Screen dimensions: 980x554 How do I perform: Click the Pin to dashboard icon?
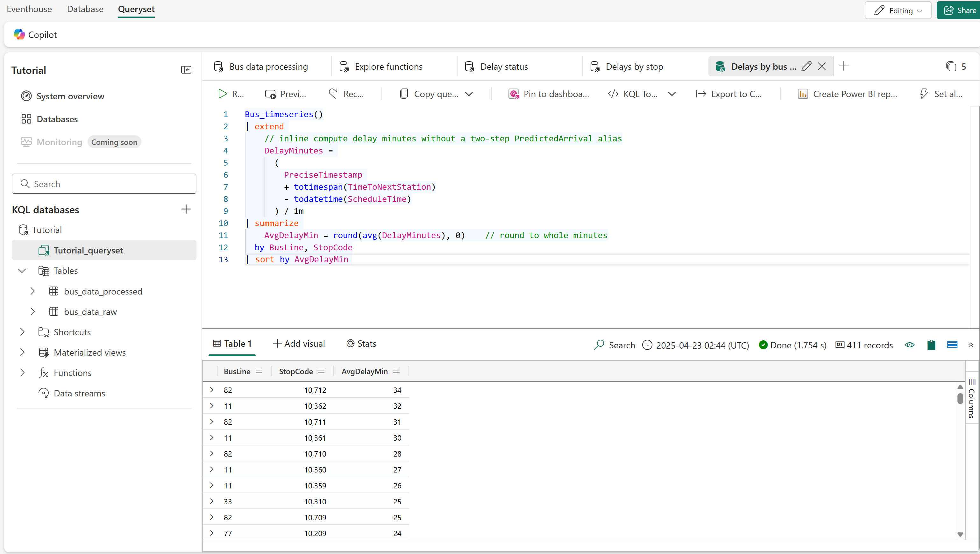514,94
